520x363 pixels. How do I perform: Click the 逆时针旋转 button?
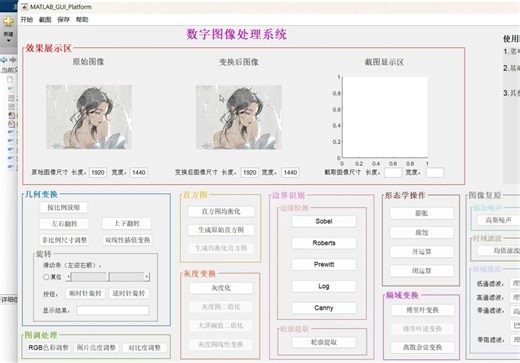coord(129,293)
